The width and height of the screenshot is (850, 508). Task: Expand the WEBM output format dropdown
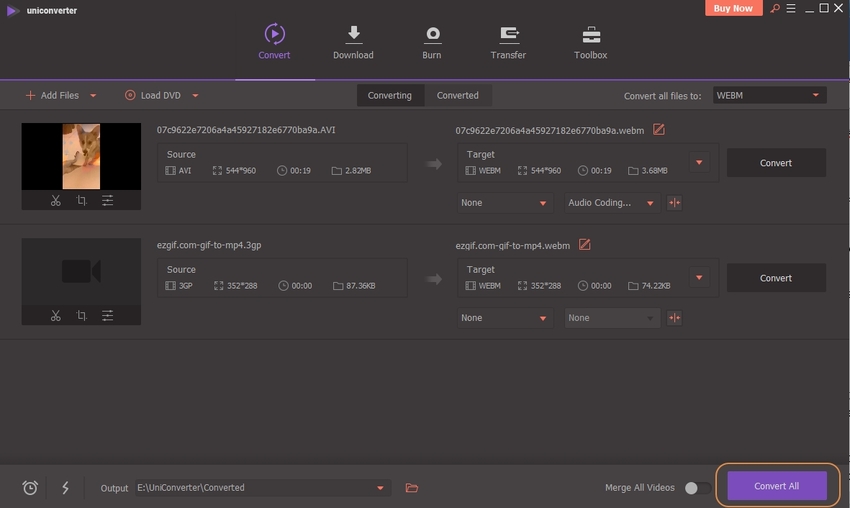click(x=768, y=96)
